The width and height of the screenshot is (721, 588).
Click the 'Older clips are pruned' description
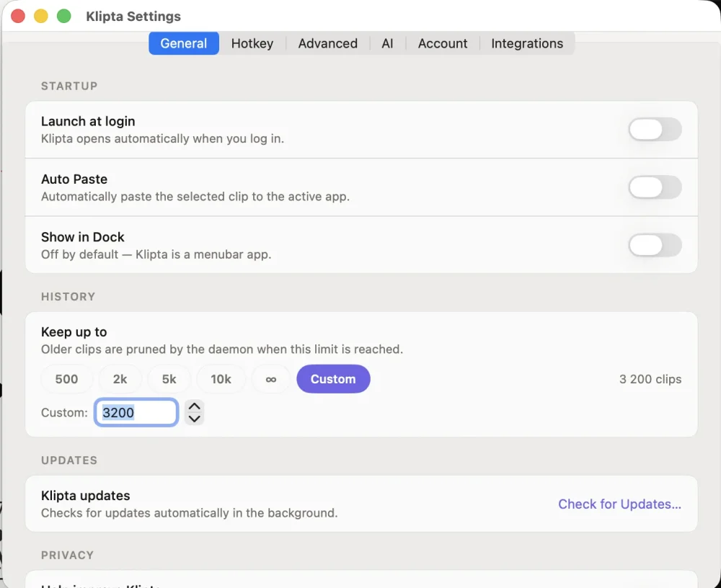(222, 349)
